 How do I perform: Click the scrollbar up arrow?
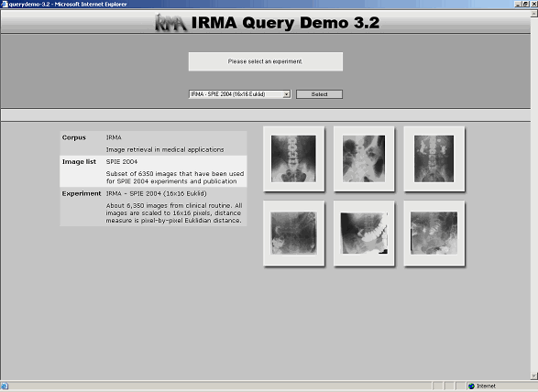(534, 14)
